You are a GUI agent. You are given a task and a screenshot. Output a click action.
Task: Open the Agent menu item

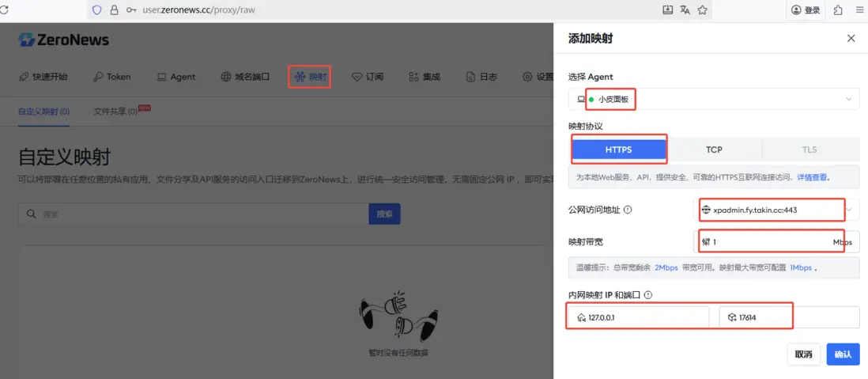(x=176, y=77)
